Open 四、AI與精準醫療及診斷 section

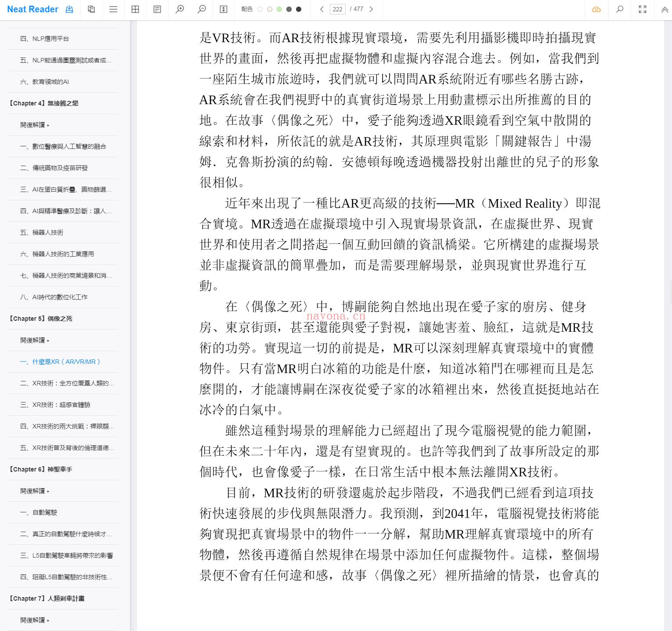(x=66, y=211)
